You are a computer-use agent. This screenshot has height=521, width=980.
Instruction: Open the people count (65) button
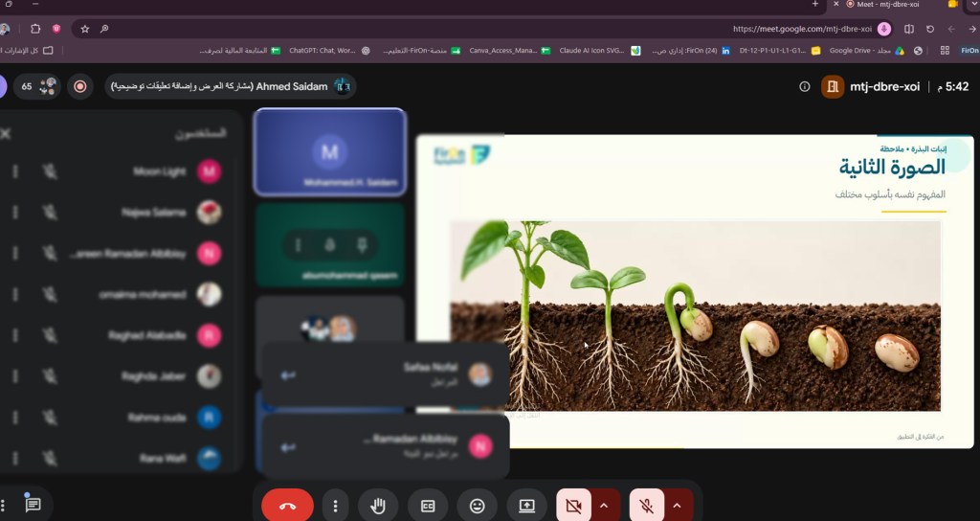click(37, 86)
